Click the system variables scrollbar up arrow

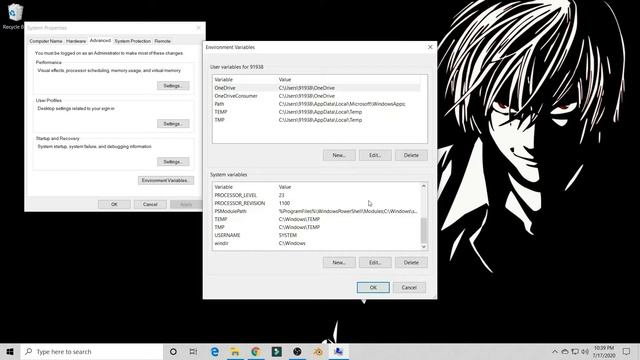[424, 186]
